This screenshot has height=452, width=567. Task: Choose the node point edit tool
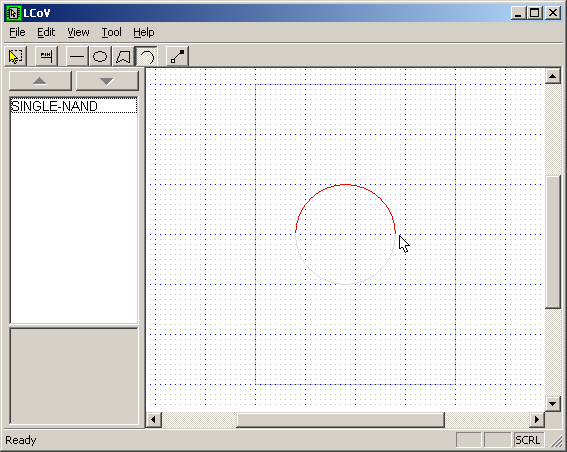177,56
